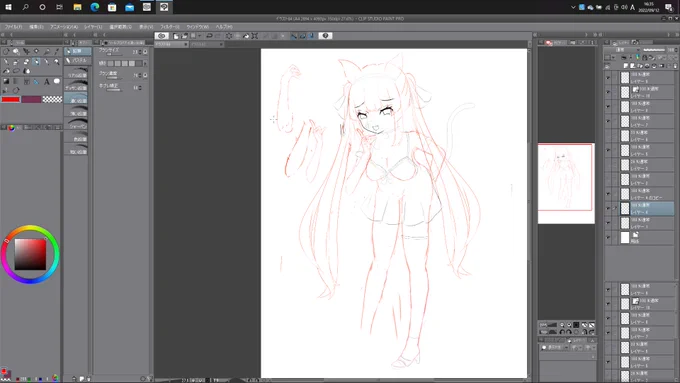Screen dimensions: 680x383
Task: Collapse the tool palette dock with chevrons
Action: (3, 35)
